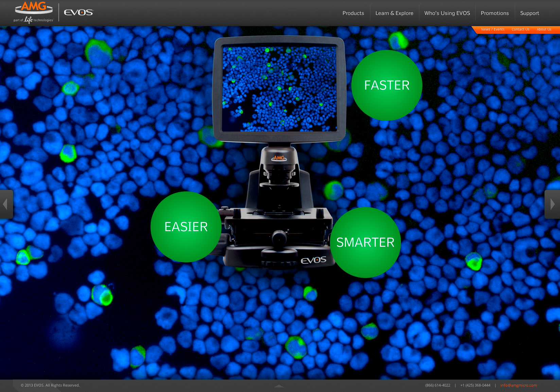Open the Products menu
This screenshot has width=560, height=392.
[353, 13]
